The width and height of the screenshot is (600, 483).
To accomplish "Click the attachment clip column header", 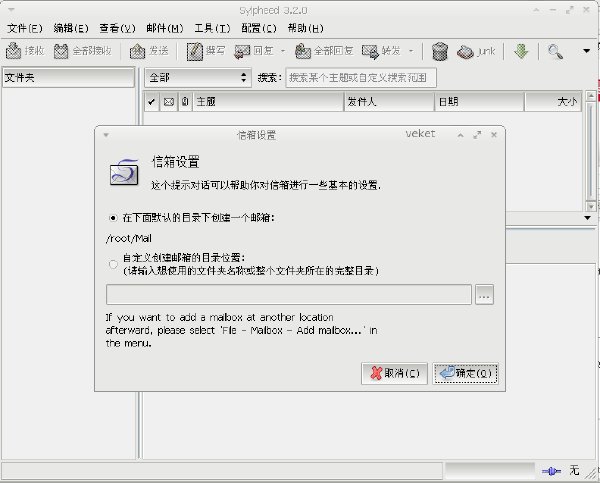I will pos(185,102).
